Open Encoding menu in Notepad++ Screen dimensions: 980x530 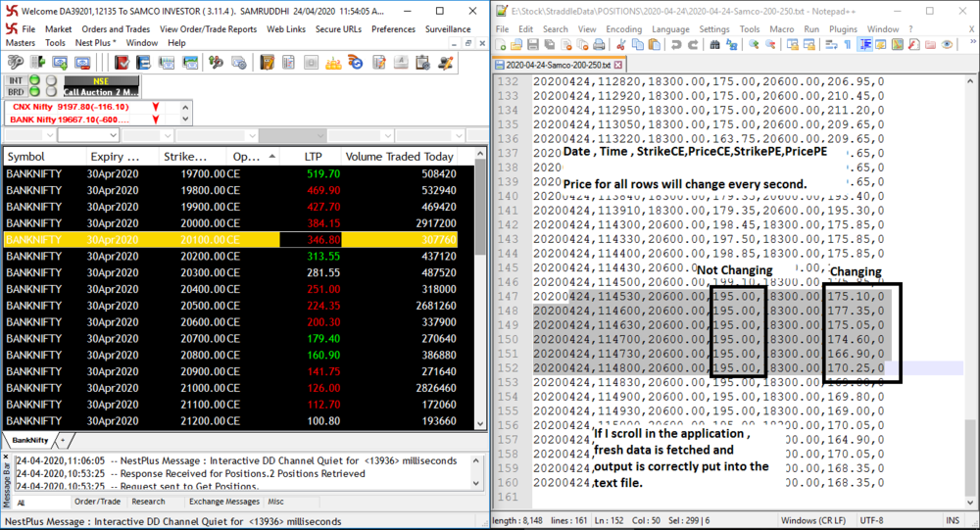(623, 28)
